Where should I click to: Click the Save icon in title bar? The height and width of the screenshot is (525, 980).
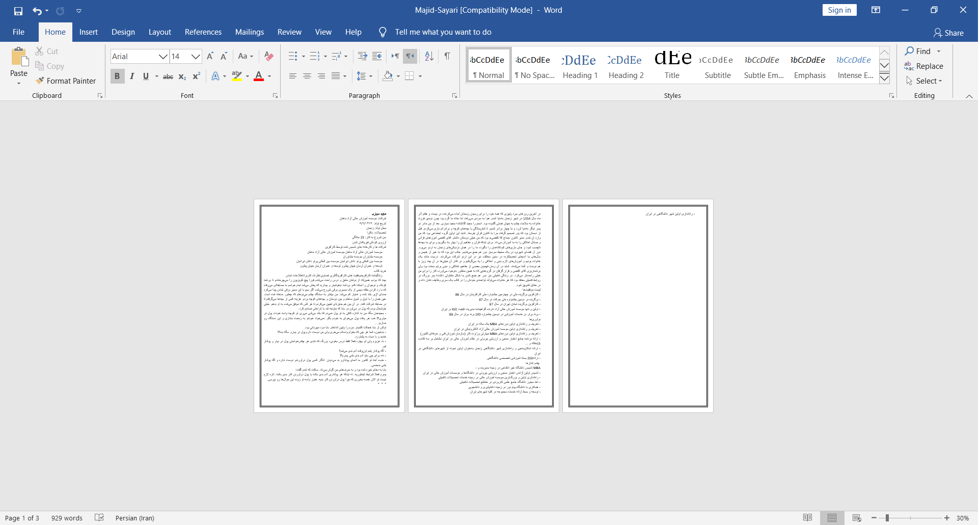(x=18, y=10)
